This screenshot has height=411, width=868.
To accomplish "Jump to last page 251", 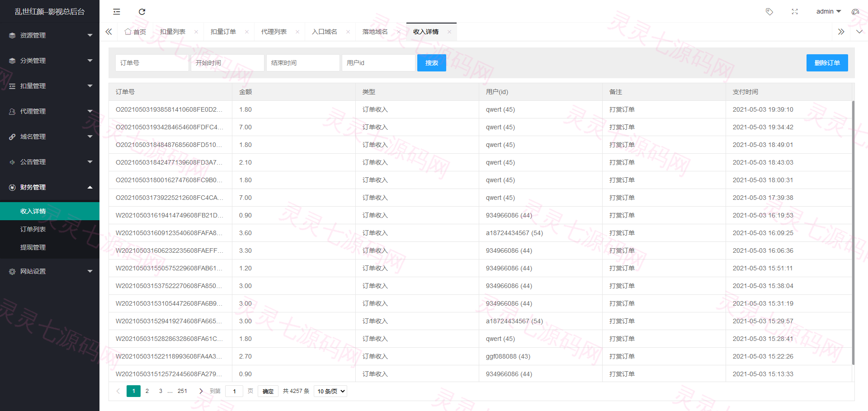I will coord(182,391).
